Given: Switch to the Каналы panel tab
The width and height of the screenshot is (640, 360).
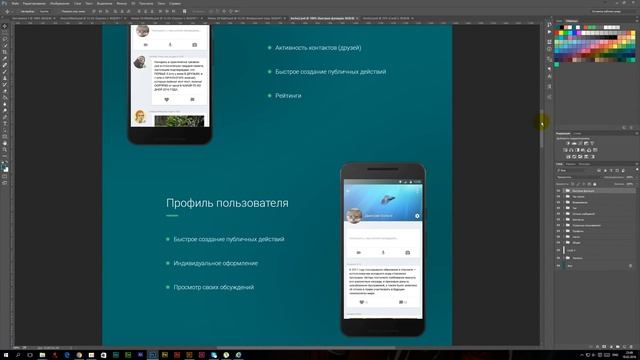Looking at the screenshot, I should point(571,164).
